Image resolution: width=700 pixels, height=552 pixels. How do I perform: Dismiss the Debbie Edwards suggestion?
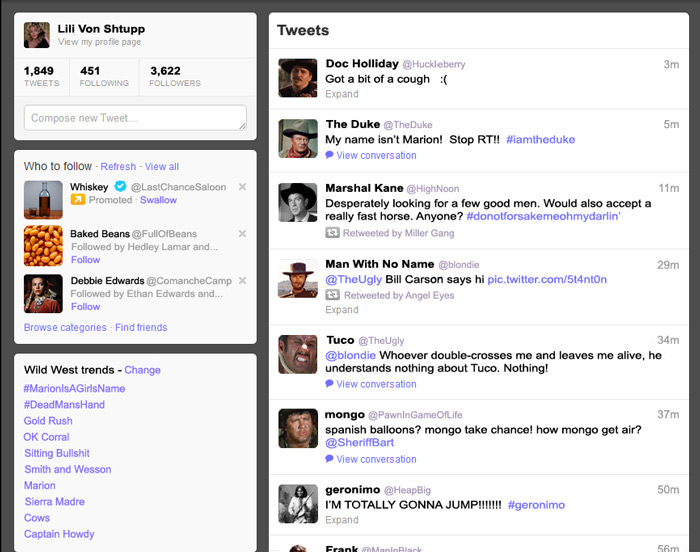point(242,280)
